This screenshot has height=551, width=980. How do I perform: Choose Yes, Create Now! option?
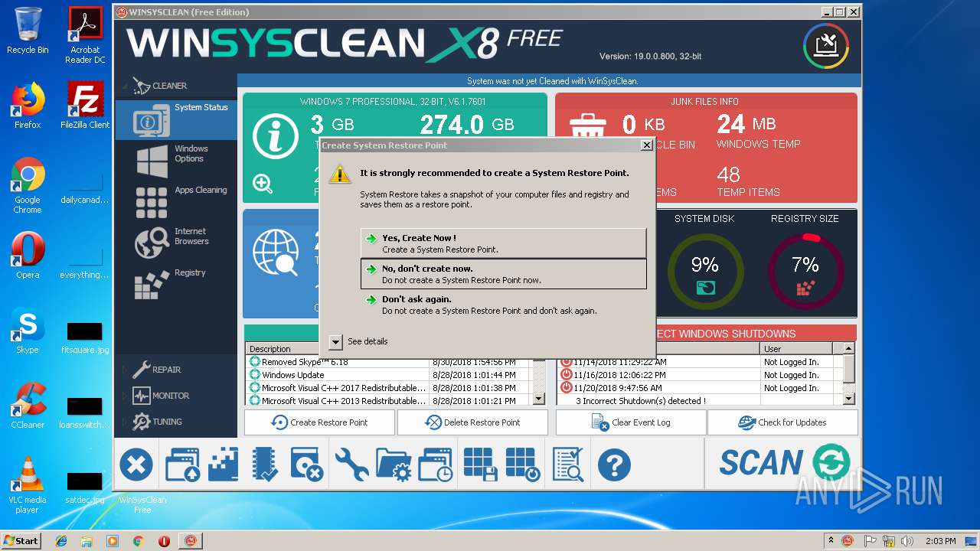coord(503,243)
